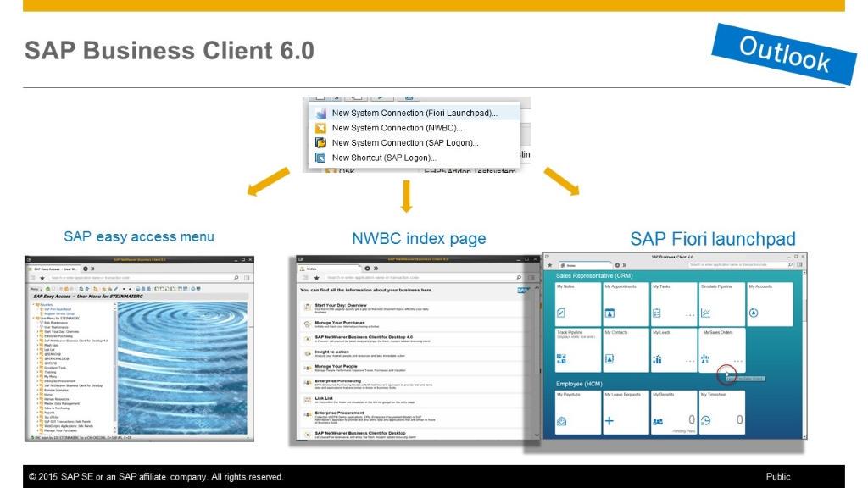
Task: Click the NWBC connection icon in the menu
Action: (320, 128)
